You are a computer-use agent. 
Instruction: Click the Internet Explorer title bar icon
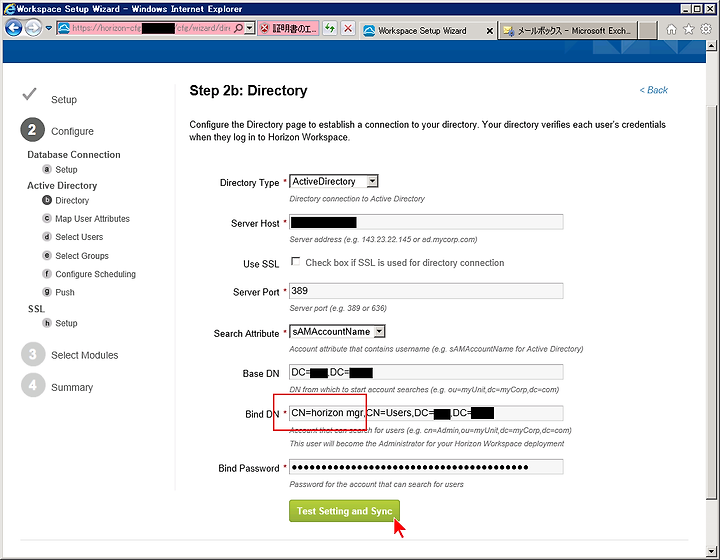9,9
